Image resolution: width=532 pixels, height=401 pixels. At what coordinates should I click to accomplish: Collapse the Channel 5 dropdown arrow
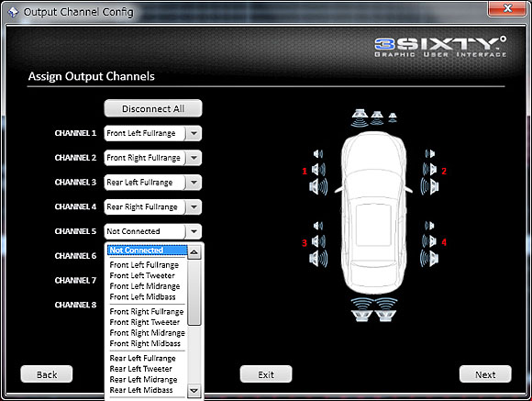tap(194, 231)
